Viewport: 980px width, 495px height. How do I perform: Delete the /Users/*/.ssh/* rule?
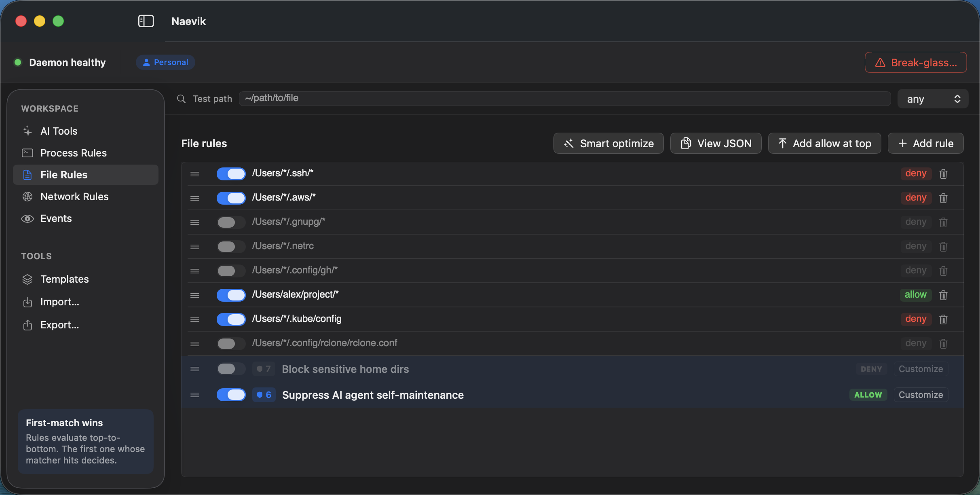(x=943, y=173)
